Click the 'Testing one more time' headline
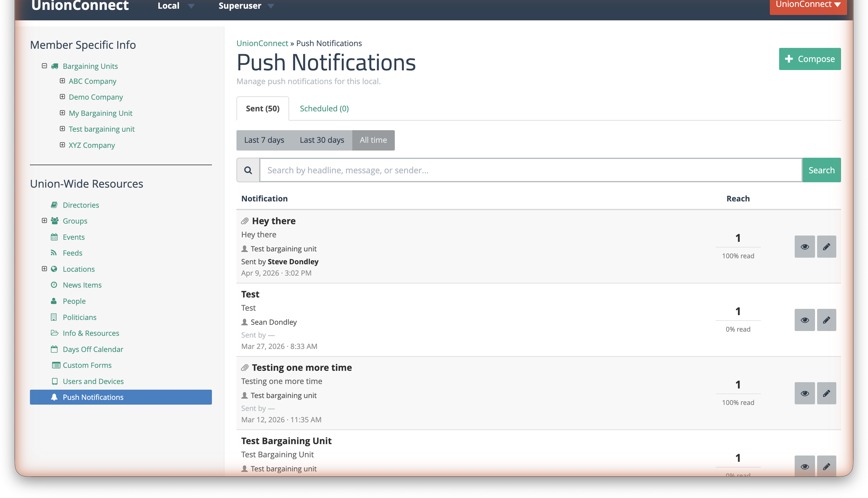The width and height of the screenshot is (868, 498). pyautogui.click(x=302, y=367)
